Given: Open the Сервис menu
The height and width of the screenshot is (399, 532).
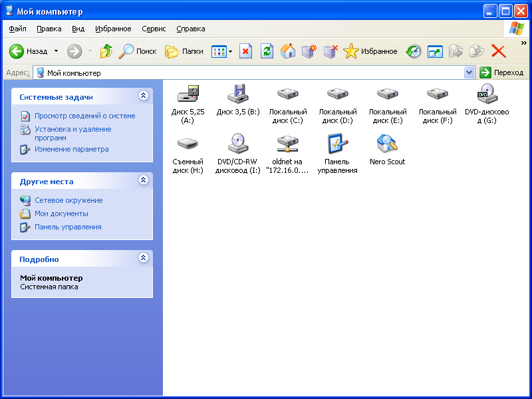Looking at the screenshot, I should pos(154,29).
